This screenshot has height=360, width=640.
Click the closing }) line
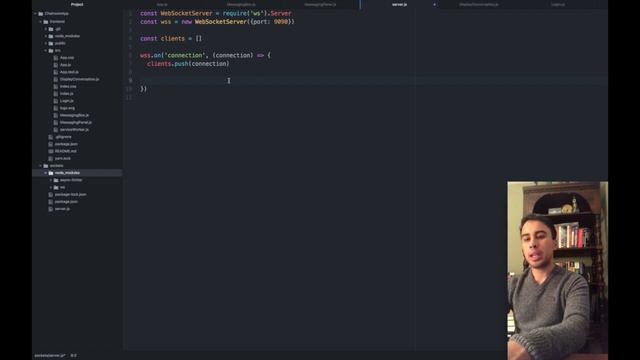click(143, 89)
